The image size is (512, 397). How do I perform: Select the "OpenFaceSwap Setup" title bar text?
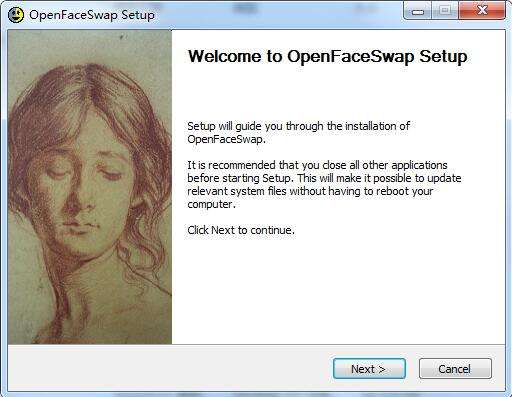[92, 15]
